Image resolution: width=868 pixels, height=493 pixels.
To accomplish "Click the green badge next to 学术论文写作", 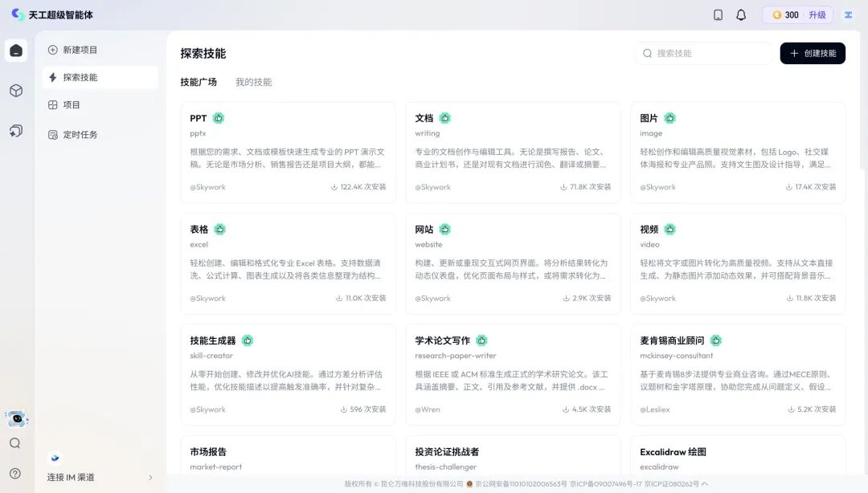I will pos(481,340).
